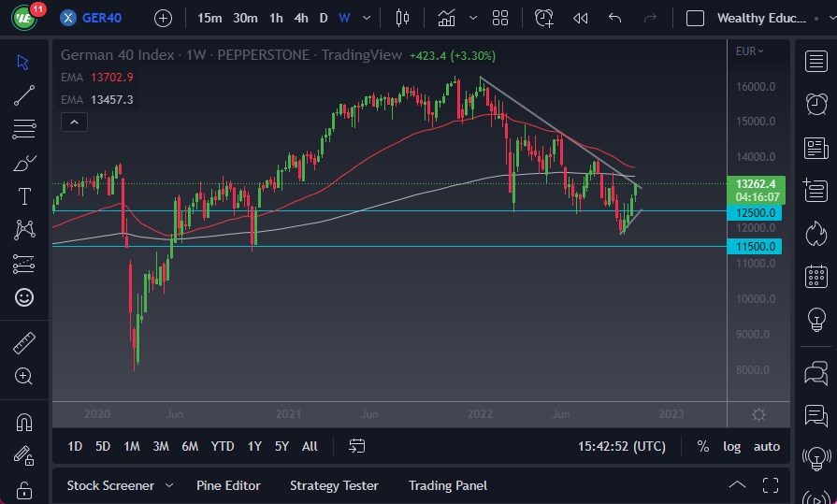The height and width of the screenshot is (504, 837).
Task: Switch chart to the 4h timeframe
Action: [x=301, y=18]
